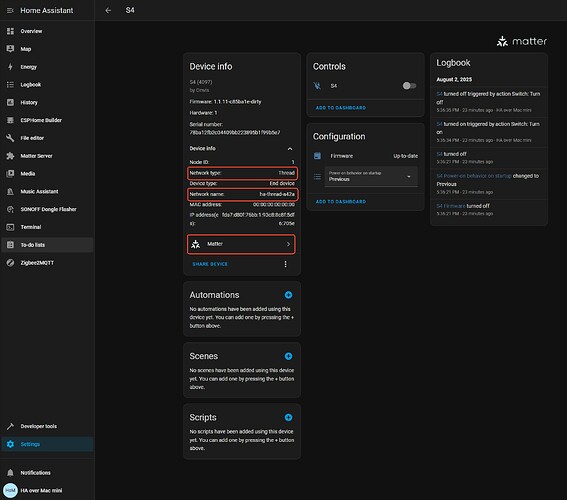Click the S4 switch icon in Controls

click(x=317, y=86)
